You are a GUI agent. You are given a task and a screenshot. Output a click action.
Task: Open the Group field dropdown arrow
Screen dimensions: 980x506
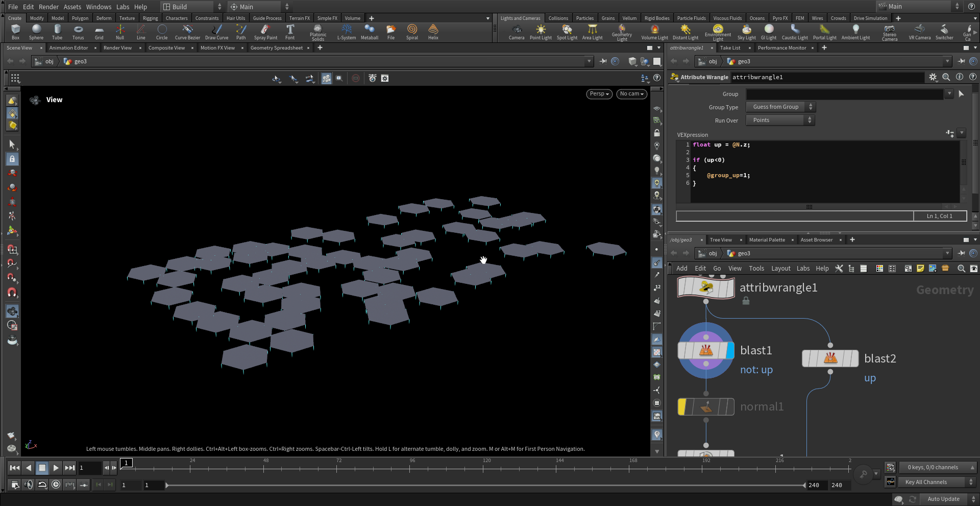949,93
